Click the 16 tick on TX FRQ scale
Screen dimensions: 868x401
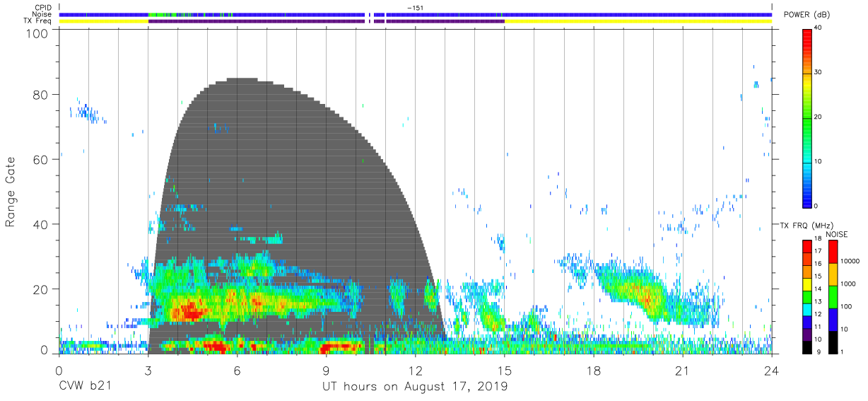[818, 264]
